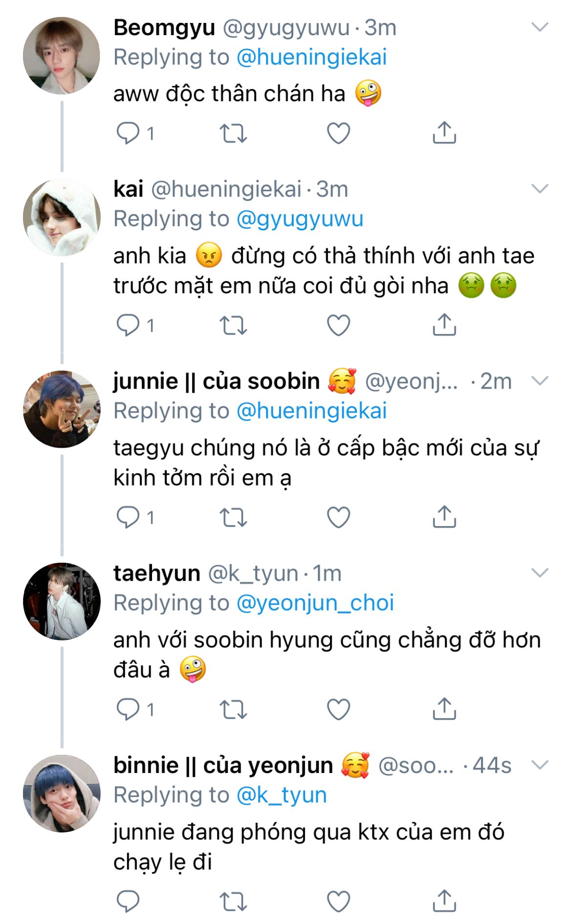Share Beomgyu's tweet

[444, 133]
